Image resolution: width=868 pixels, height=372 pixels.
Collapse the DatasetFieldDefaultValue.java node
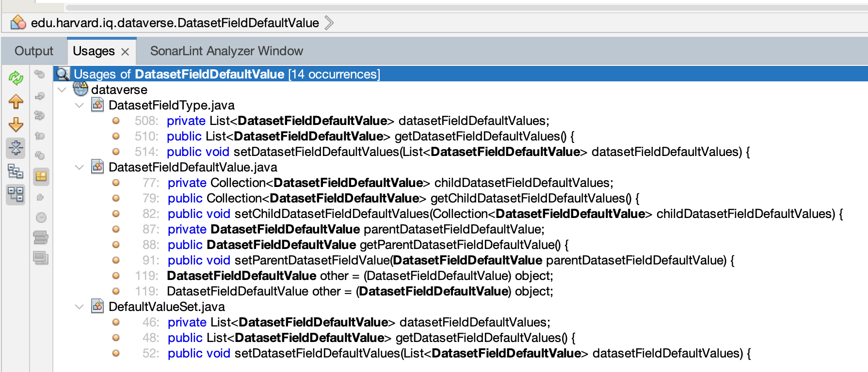[x=79, y=167]
